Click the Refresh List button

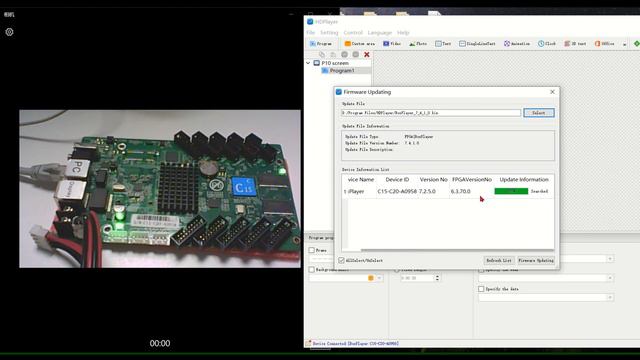tap(499, 260)
